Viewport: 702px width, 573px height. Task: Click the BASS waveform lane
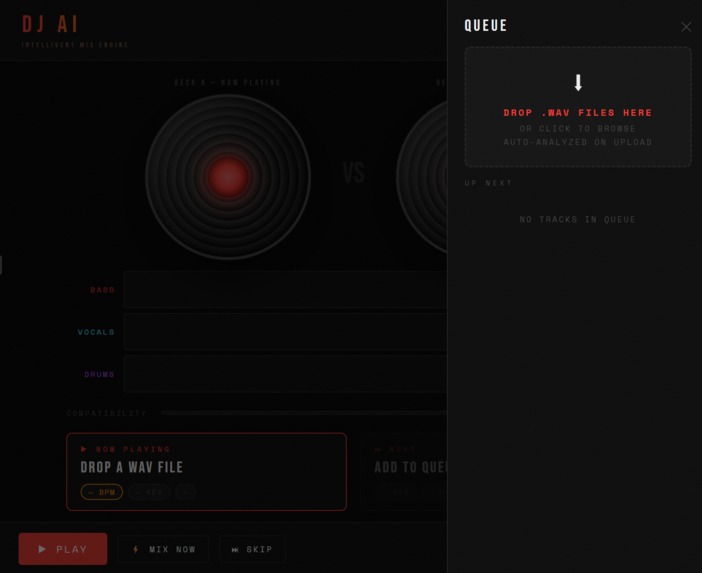(285, 290)
